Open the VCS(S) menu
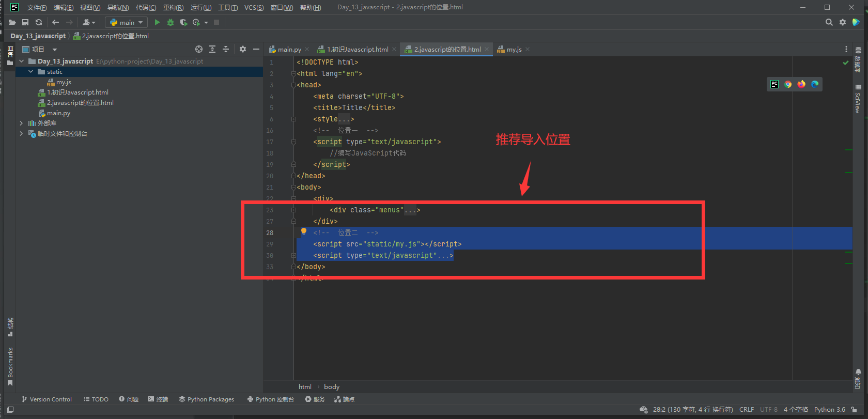Viewport: 868px width, 419px height. click(254, 7)
